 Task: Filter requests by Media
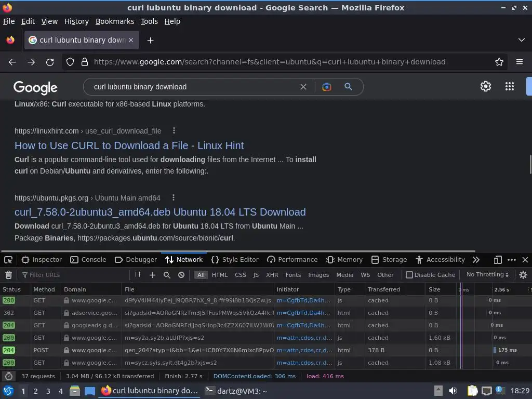(x=345, y=275)
